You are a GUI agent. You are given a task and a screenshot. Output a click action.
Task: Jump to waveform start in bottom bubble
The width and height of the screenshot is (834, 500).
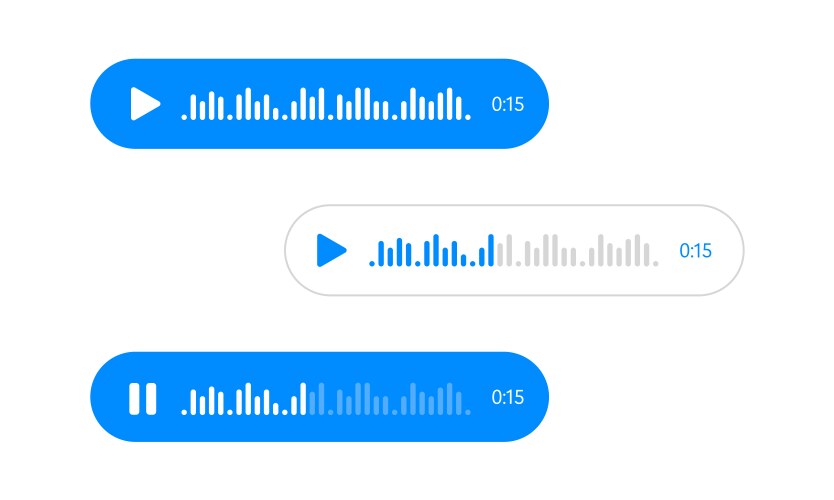[184, 412]
